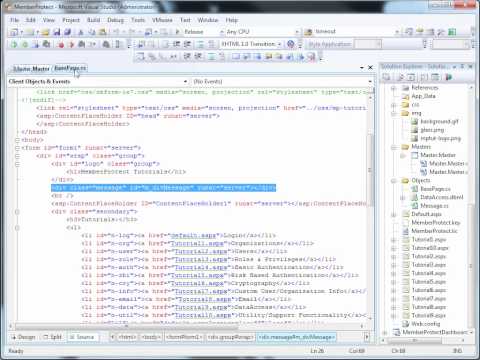Collapse the form1 element outlining toggle
480x360 pixels.
tap(17, 148)
